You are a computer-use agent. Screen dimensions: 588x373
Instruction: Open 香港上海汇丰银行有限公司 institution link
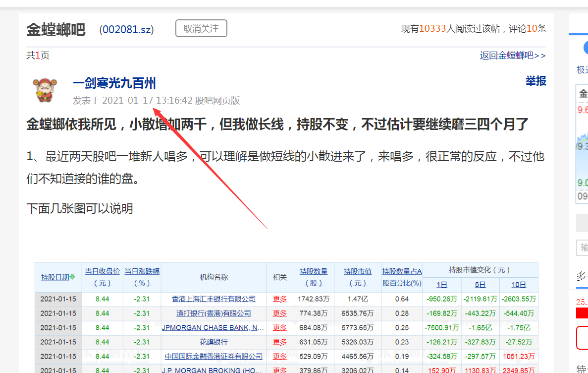pyautogui.click(x=214, y=299)
